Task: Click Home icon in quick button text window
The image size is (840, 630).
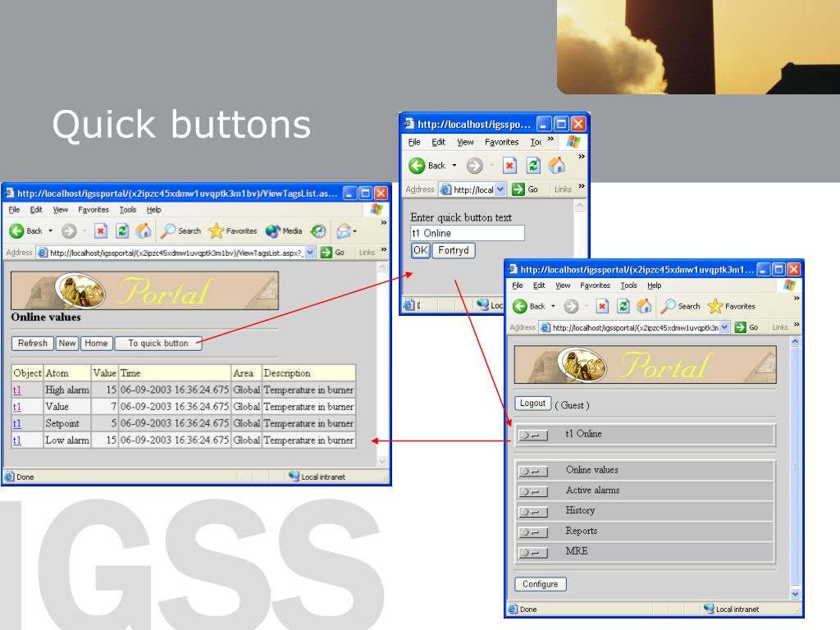Action: [557, 166]
